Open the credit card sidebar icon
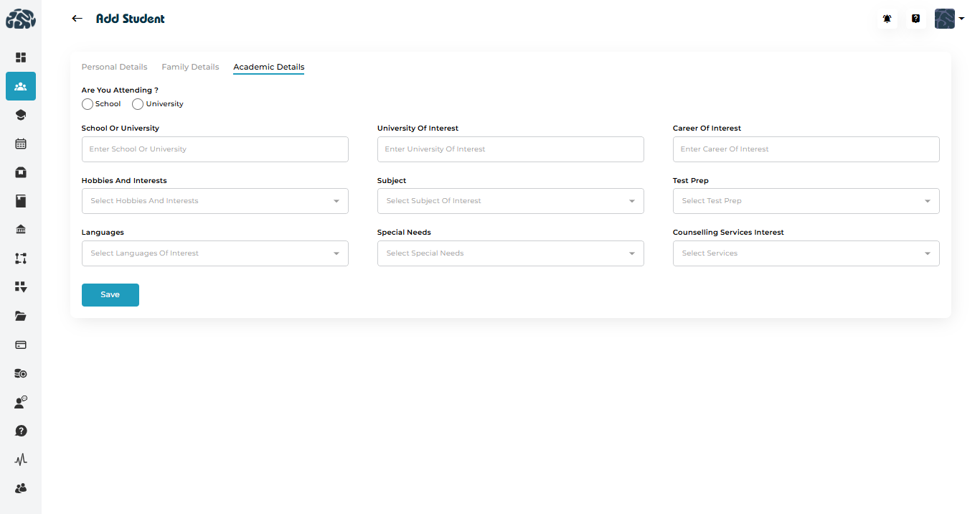Image resolution: width=980 pixels, height=514 pixels. tap(21, 345)
